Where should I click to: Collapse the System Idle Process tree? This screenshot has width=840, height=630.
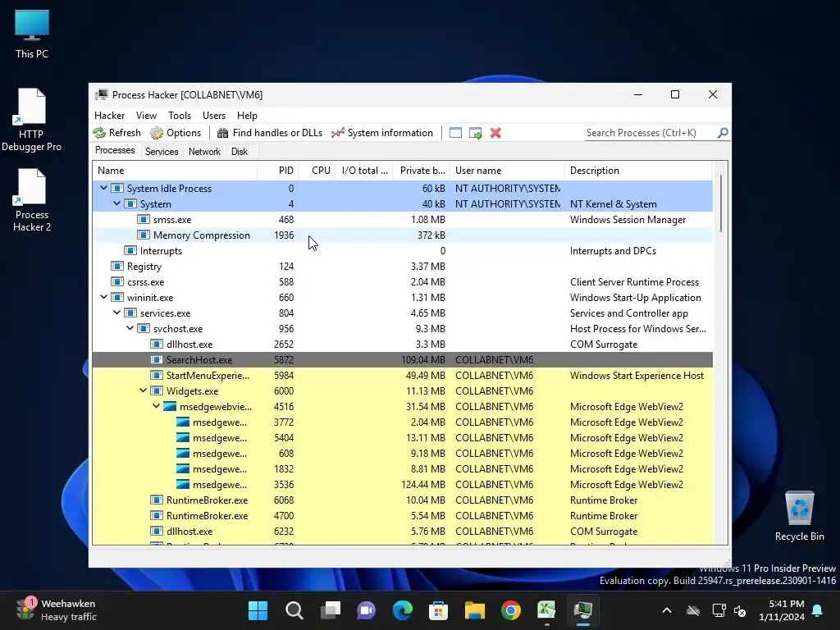click(x=104, y=188)
